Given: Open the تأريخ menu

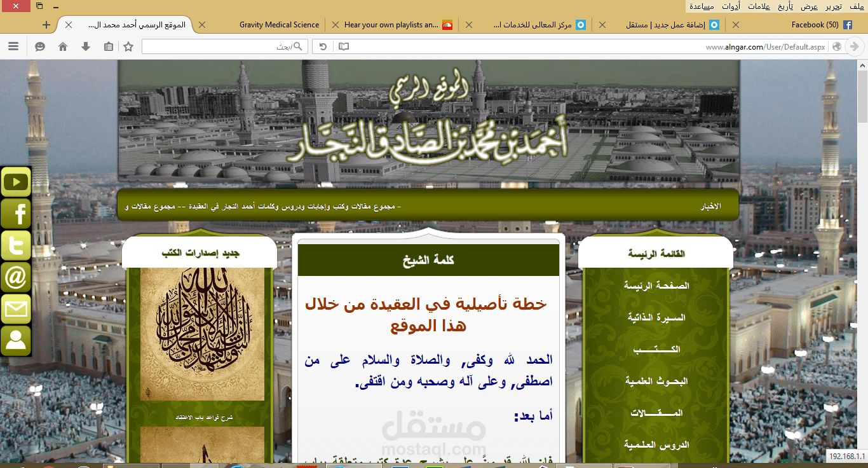Looking at the screenshot, I should 785,6.
